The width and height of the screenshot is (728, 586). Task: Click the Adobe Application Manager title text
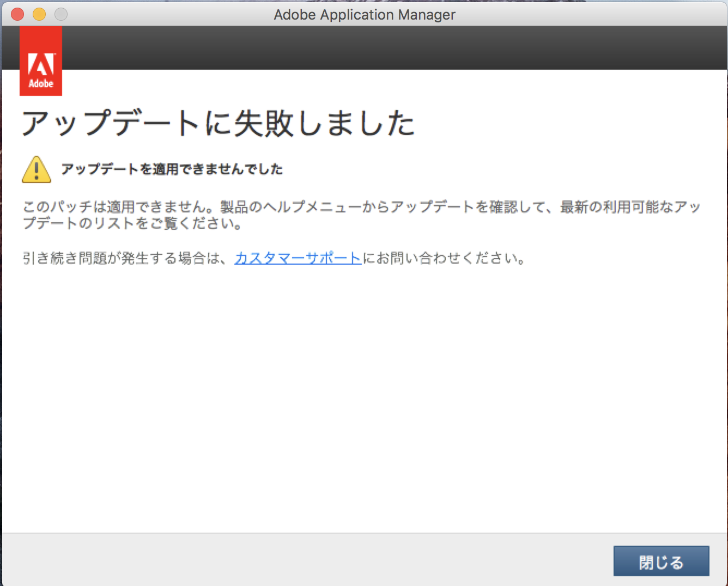pos(363,15)
